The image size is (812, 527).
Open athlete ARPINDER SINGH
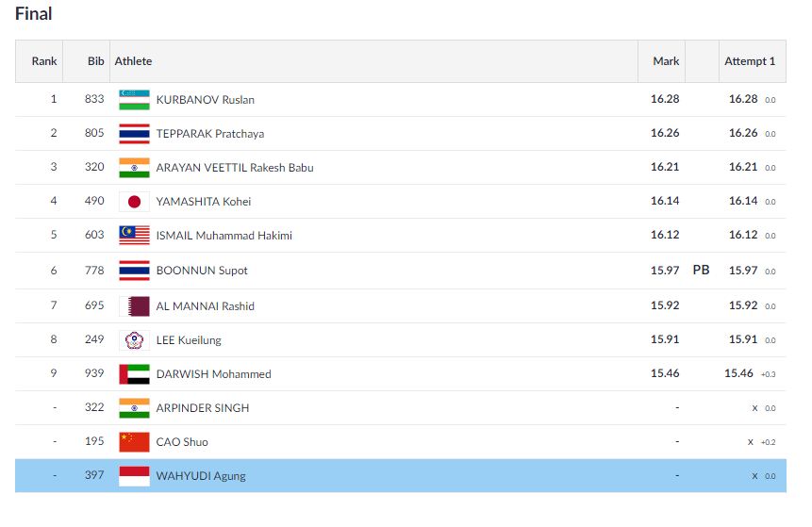(203, 408)
